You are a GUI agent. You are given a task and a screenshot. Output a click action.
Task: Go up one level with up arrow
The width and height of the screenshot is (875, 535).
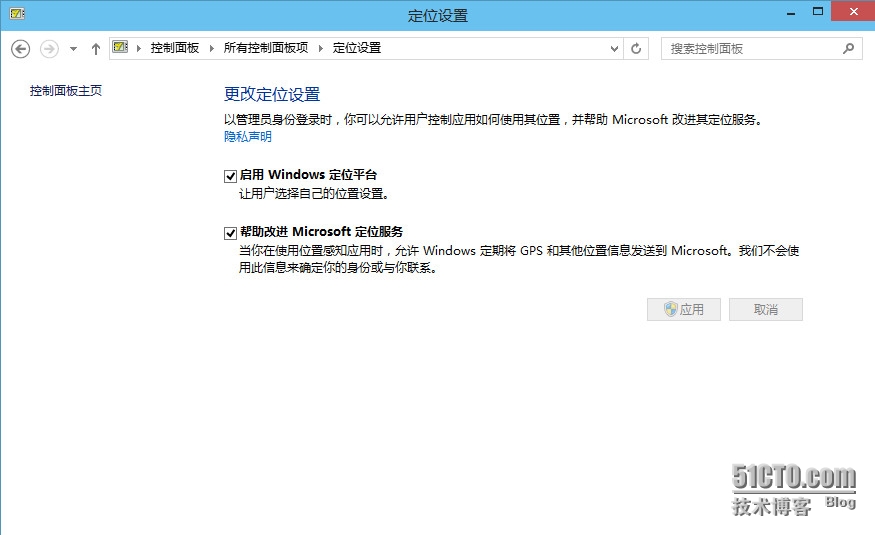(x=95, y=49)
